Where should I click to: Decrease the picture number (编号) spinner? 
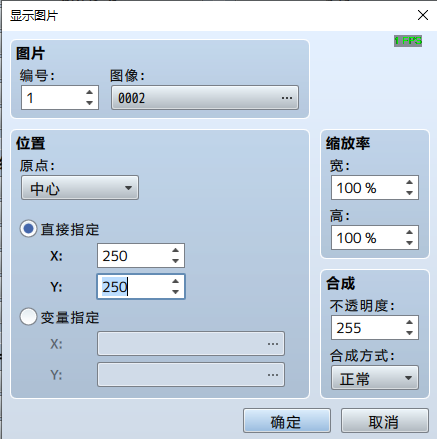pos(89,103)
